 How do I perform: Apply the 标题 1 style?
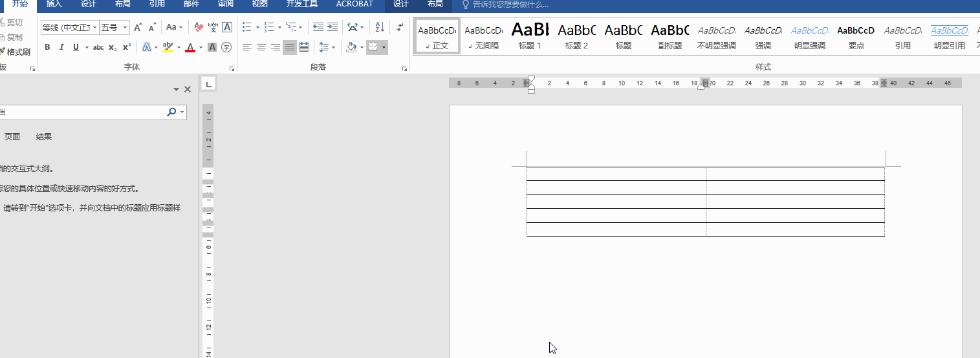pyautogui.click(x=530, y=37)
